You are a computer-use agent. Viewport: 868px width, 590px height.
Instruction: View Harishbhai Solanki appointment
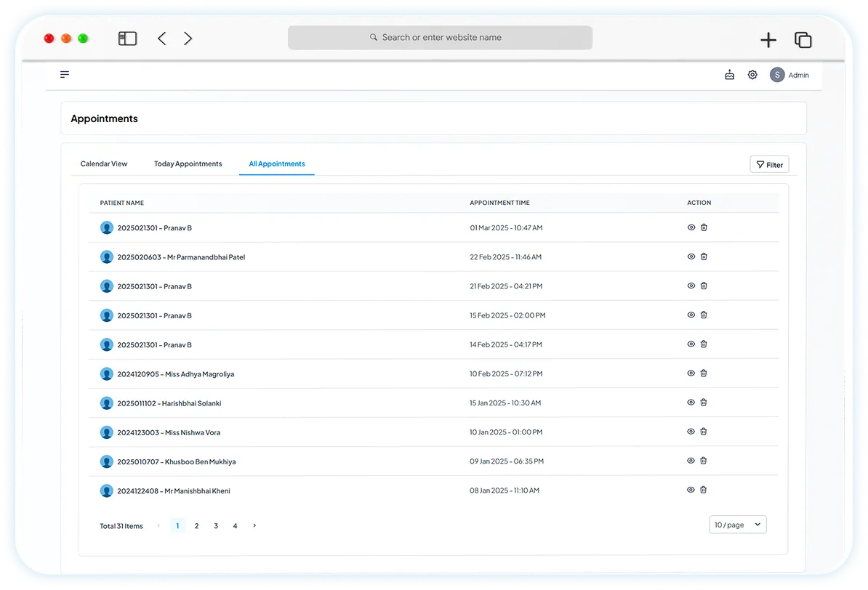691,403
